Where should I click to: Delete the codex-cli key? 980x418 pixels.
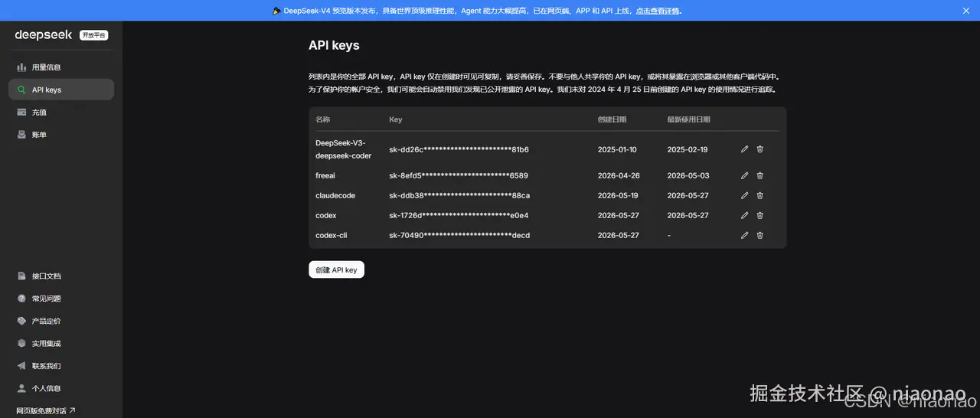(759, 235)
